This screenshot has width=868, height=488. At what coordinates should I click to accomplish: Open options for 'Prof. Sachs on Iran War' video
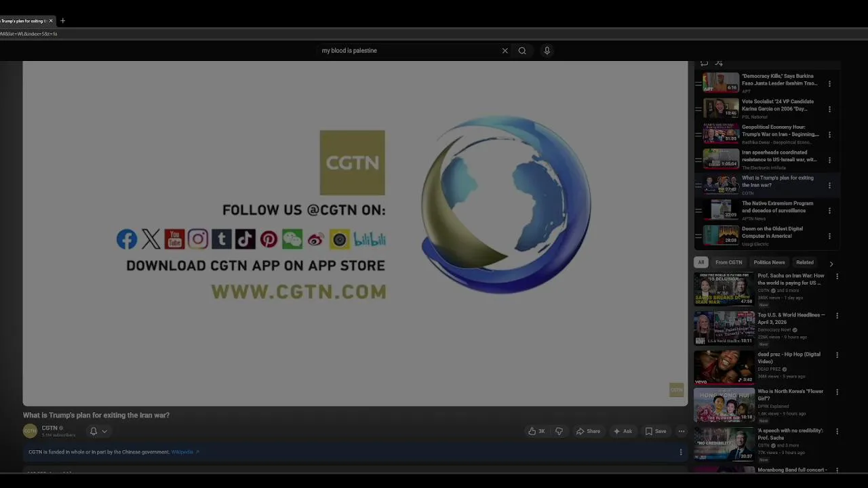(837, 277)
